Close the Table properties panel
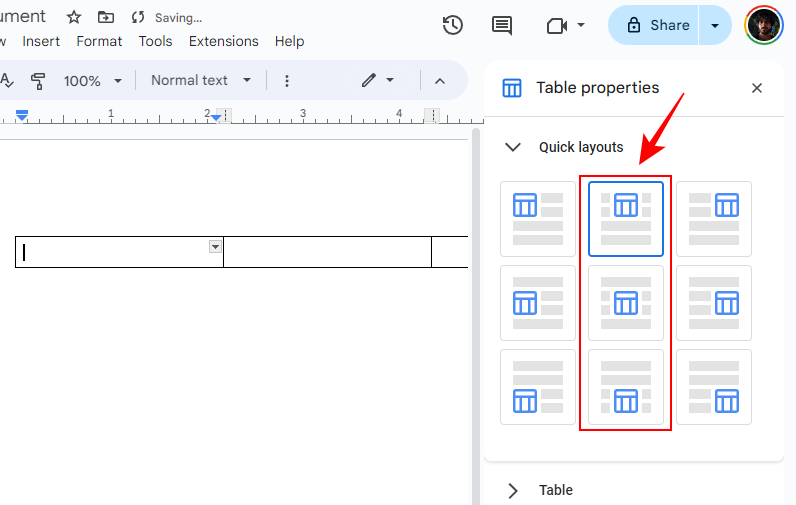This screenshot has height=505, width=796. 757,88
